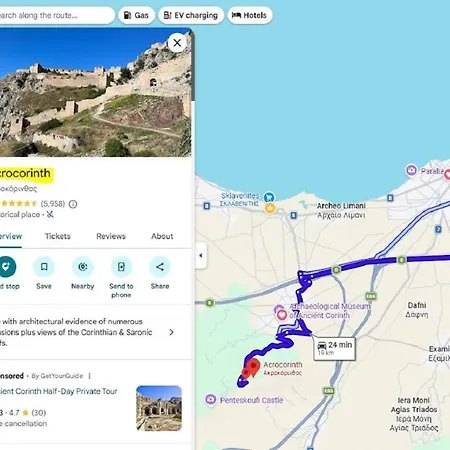The height and width of the screenshot is (450, 450).
Task: Click the Hotels filter chip
Action: 250,15
